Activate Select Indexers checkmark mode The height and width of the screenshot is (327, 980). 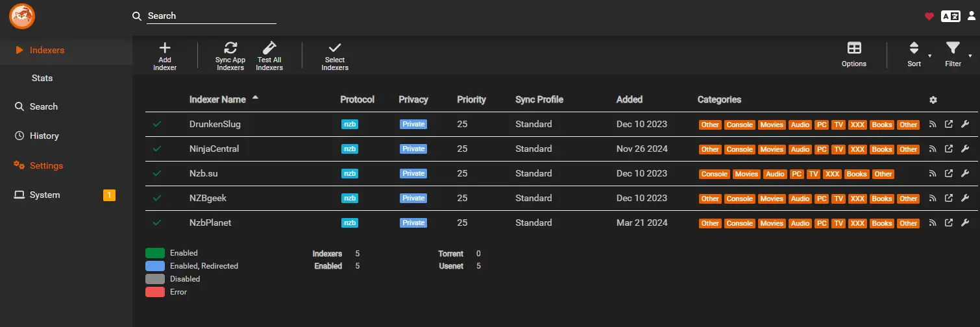coord(335,49)
